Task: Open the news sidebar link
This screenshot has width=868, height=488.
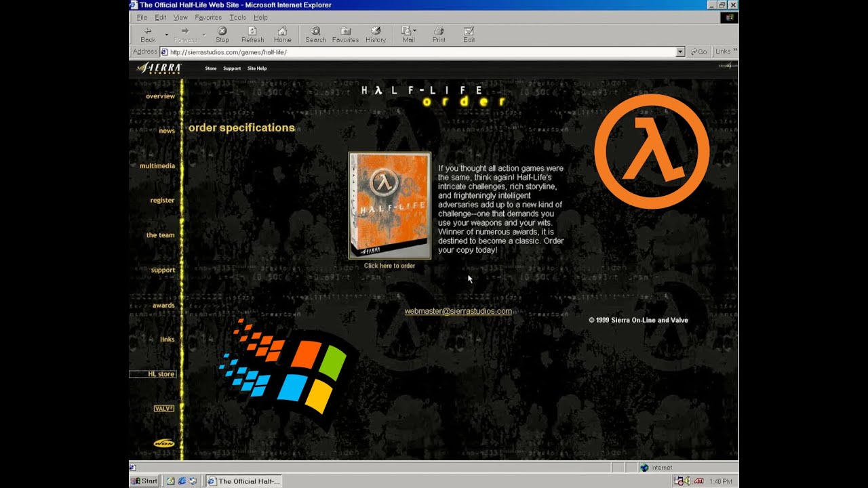Action: point(167,131)
